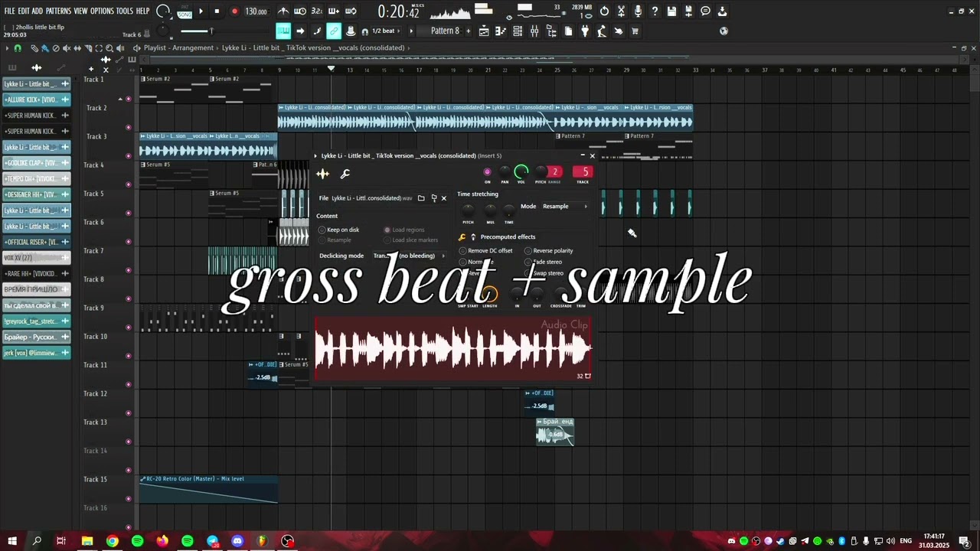The image size is (980, 551).
Task: Open the TOOLS menu
Action: (125, 11)
